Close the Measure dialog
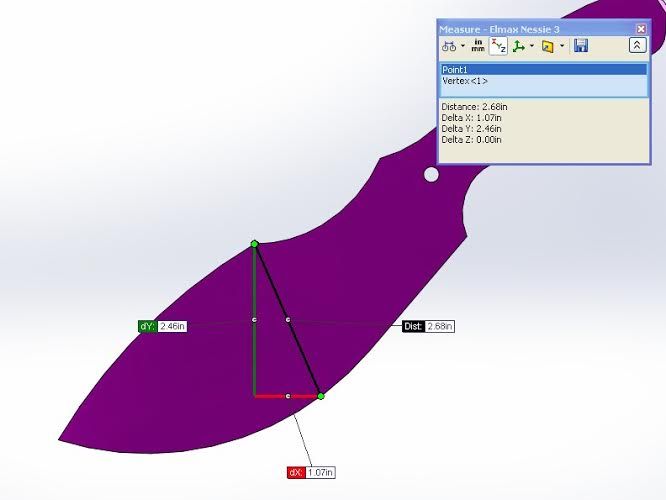Viewport: 666px width, 500px height. pos(641,29)
